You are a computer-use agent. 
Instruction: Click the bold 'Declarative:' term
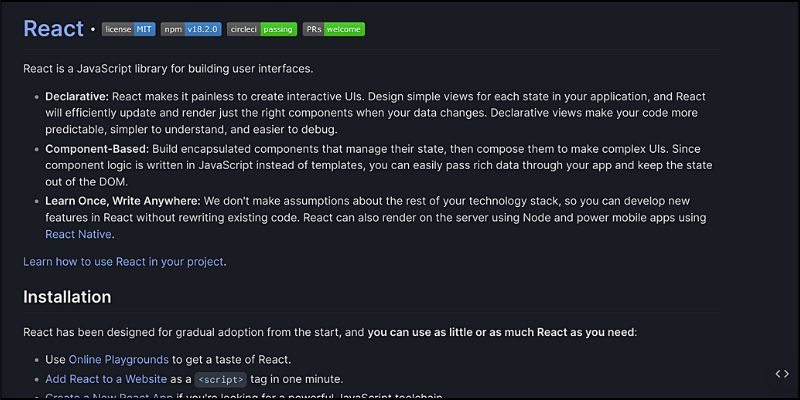tap(77, 97)
